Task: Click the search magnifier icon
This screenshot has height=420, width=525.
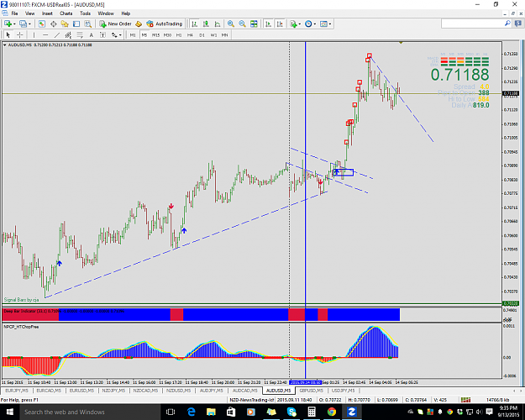Action: [x=507, y=24]
